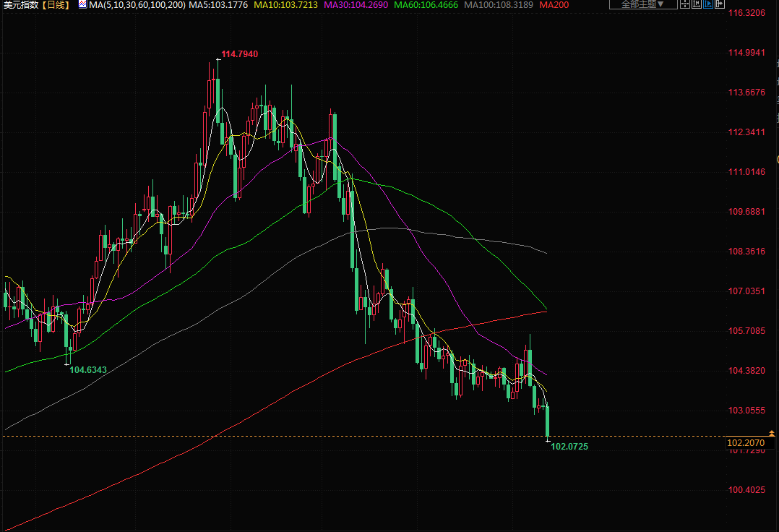Open the 全部主题 dropdown
The image size is (779, 532).
pos(642,4)
